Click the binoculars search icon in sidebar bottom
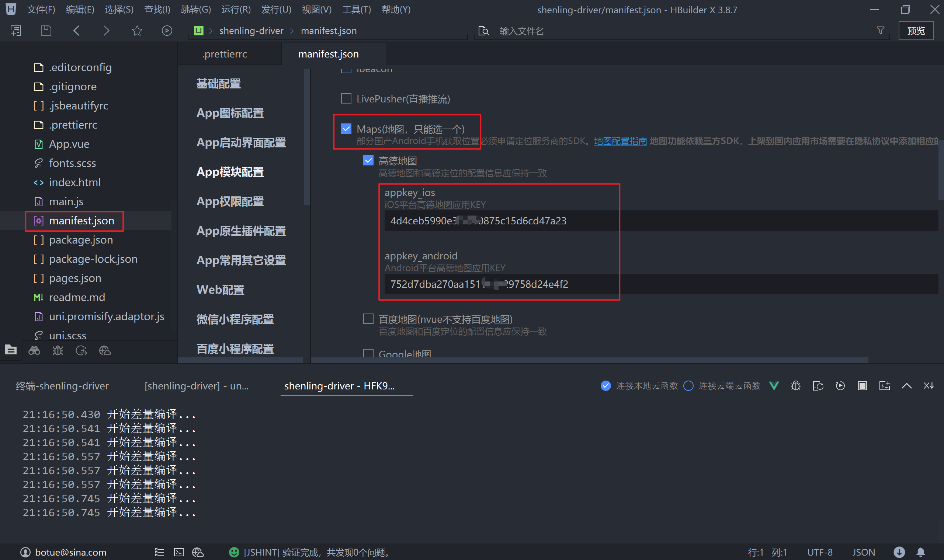Image resolution: width=944 pixels, height=560 pixels. tap(34, 351)
